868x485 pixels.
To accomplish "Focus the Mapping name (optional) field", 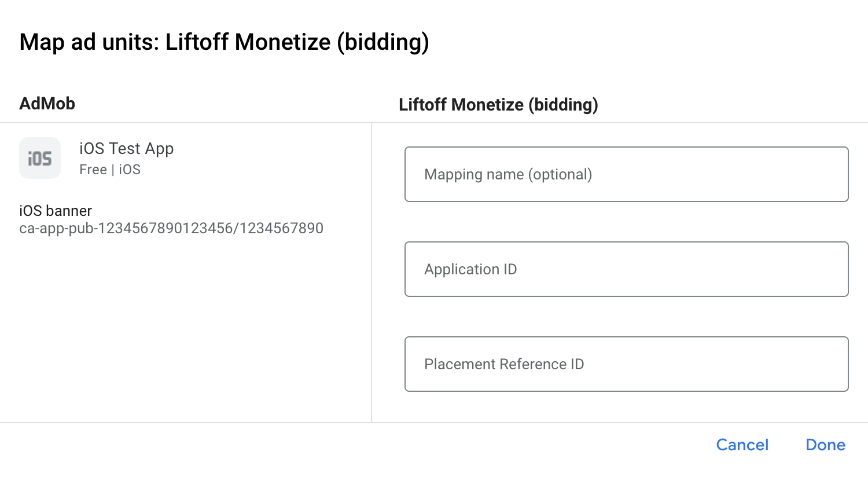I will pyautogui.click(x=626, y=174).
